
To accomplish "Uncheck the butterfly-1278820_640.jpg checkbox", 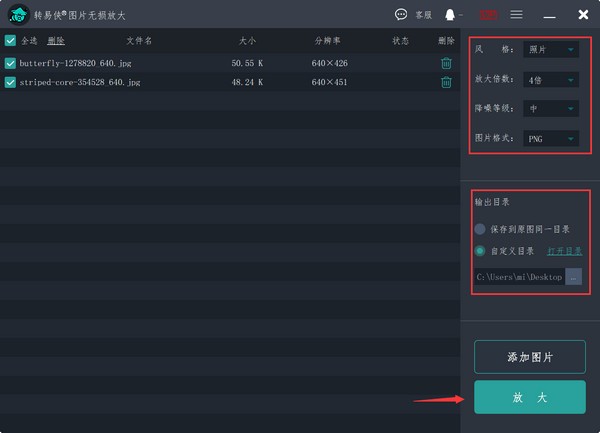I will (x=11, y=63).
